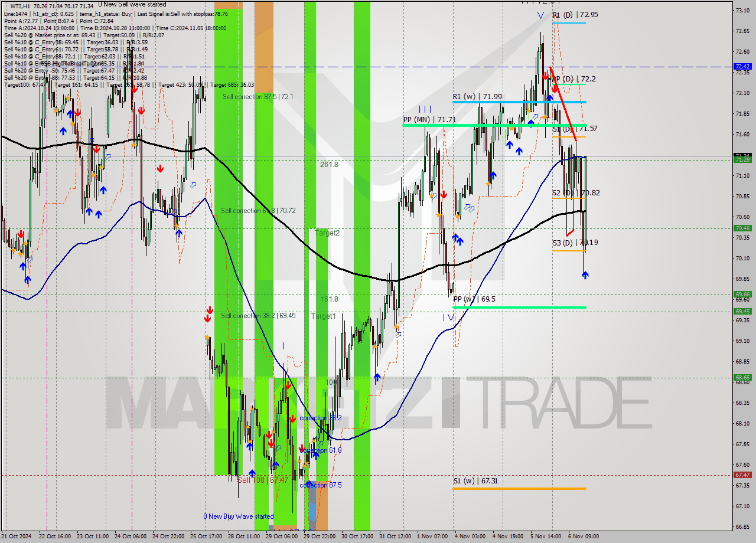The height and width of the screenshot is (543, 756).
Task: Click the 'S2 (D) | 70.82' support label
Action: pos(576,193)
